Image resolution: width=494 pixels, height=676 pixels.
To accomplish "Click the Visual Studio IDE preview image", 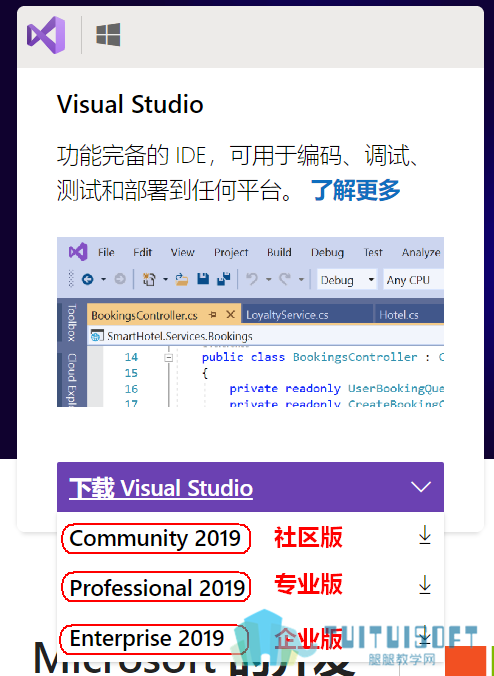I will 250,322.
